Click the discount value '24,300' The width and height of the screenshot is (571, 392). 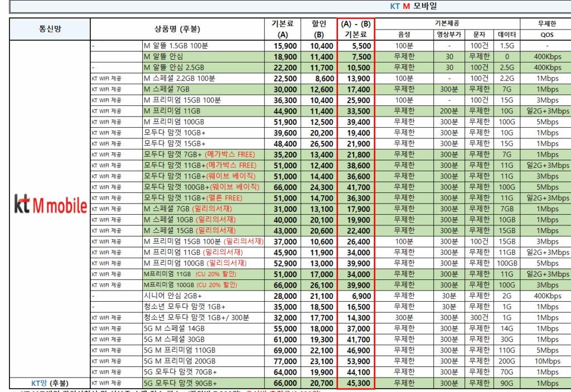coord(322,187)
